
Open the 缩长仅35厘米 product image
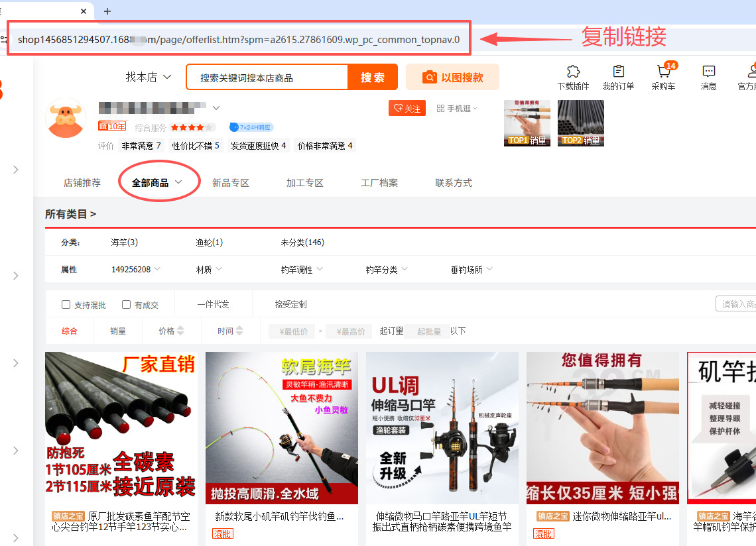point(603,428)
